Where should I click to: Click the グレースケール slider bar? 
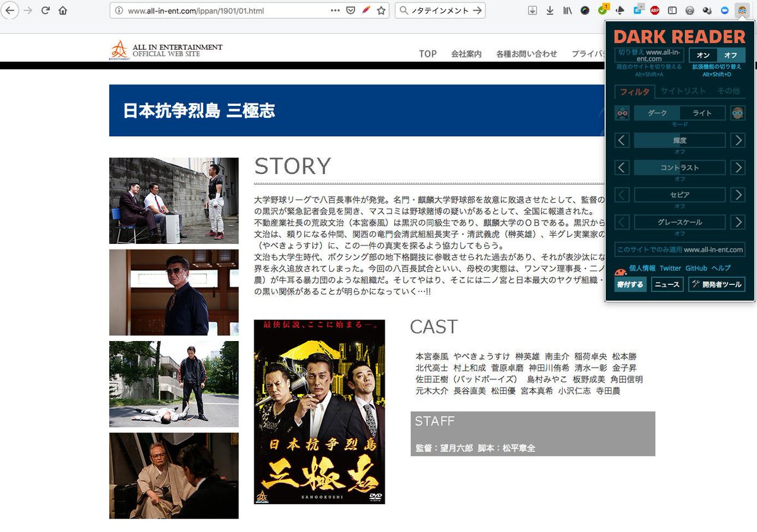[680, 222]
